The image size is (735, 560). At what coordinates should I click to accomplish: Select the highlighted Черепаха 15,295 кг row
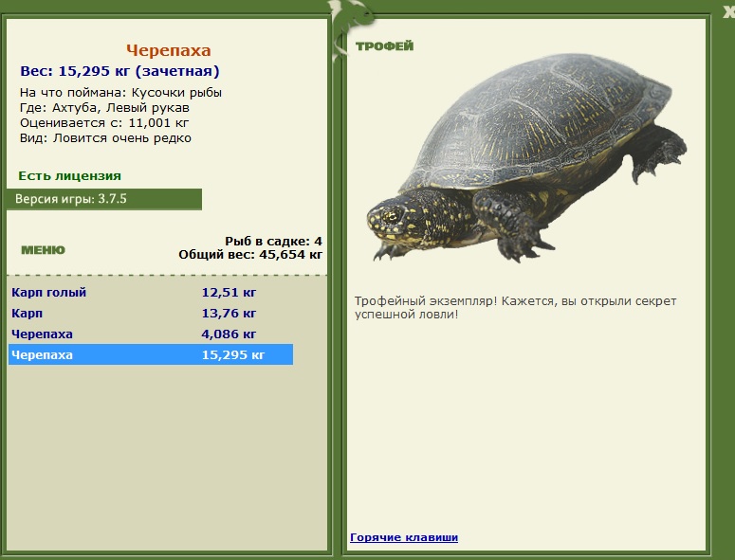click(x=151, y=355)
